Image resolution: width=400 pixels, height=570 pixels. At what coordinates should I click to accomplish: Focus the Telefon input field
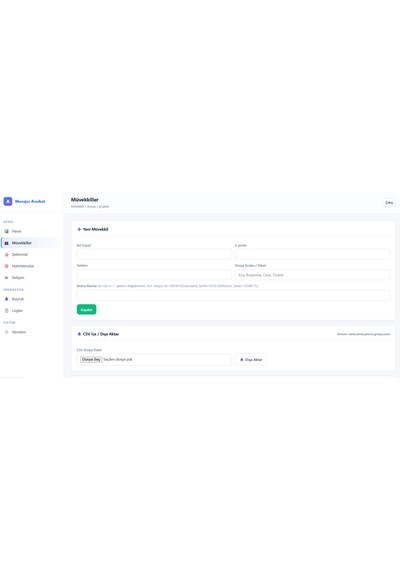[154, 274]
